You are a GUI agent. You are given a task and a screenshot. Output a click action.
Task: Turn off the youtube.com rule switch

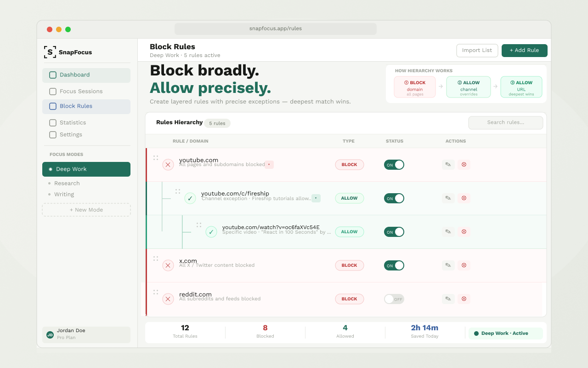pos(394,165)
